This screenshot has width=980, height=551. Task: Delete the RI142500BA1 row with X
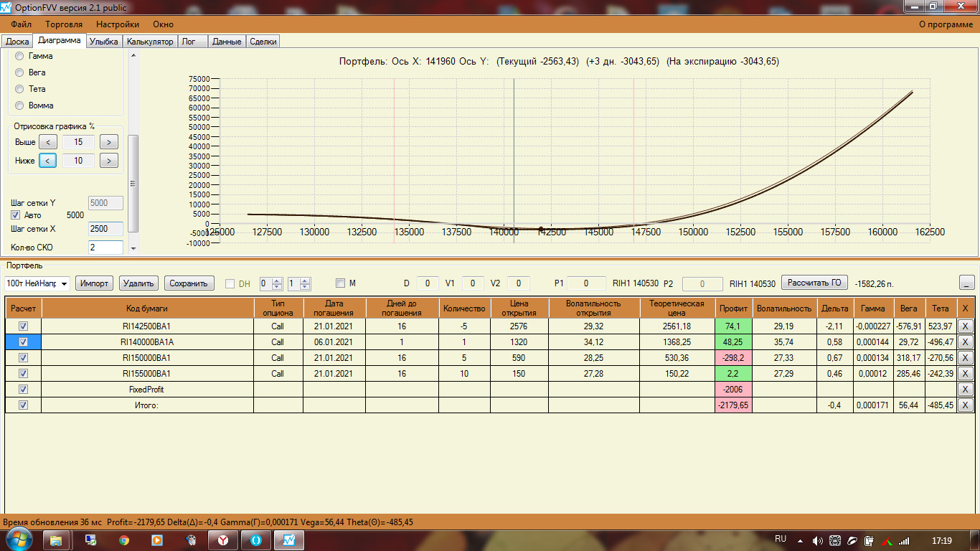click(x=965, y=326)
